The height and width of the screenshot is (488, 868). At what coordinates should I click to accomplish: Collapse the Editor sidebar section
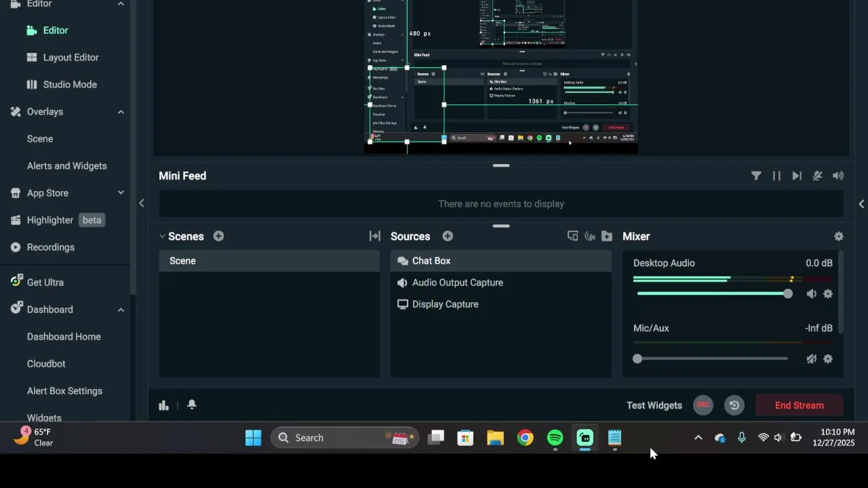click(x=121, y=4)
